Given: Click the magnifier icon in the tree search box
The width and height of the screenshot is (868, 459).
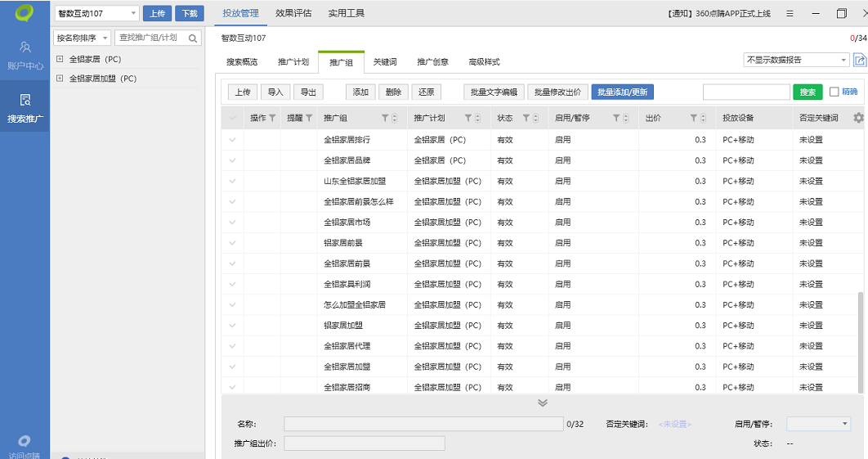Looking at the screenshot, I should coord(193,38).
